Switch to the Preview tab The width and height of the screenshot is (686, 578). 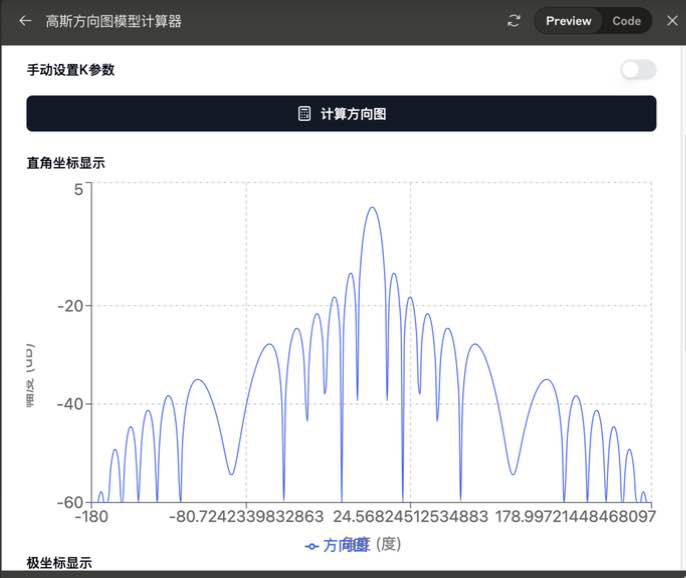568,21
